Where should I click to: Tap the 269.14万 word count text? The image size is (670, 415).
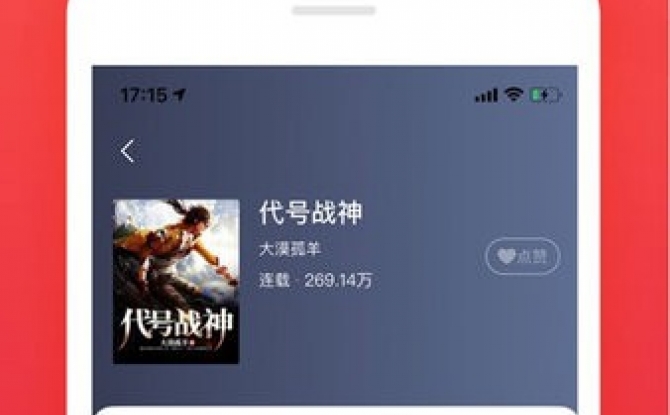click(338, 280)
